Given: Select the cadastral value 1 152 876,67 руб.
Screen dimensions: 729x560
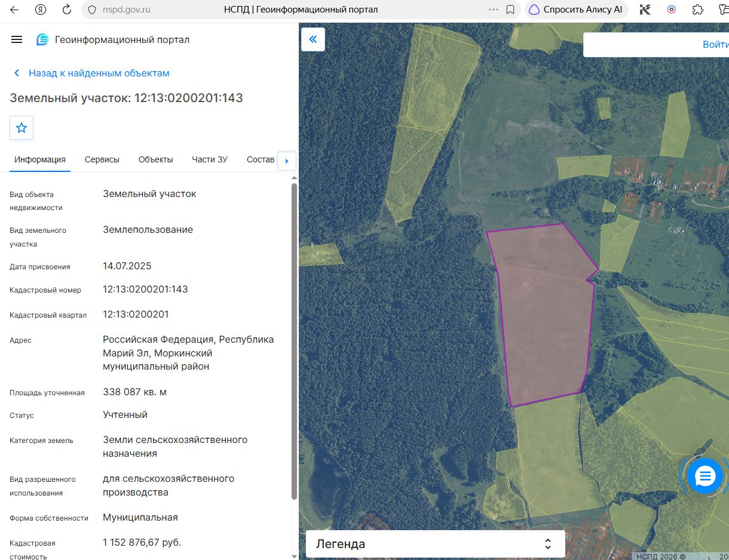Looking at the screenshot, I should point(142,542).
